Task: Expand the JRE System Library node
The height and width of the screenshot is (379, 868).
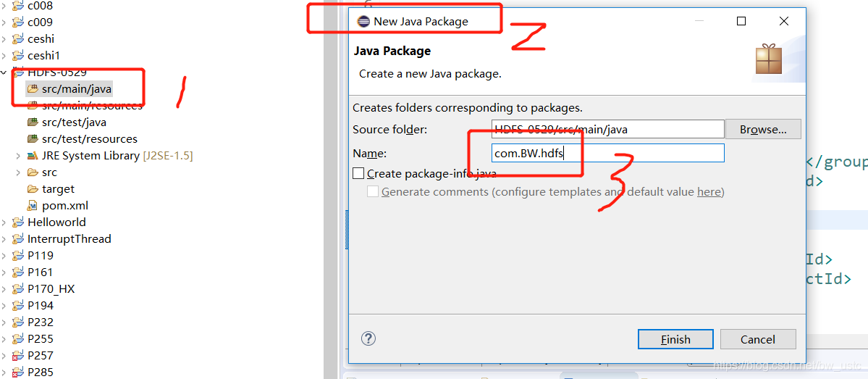Action: tap(18, 156)
